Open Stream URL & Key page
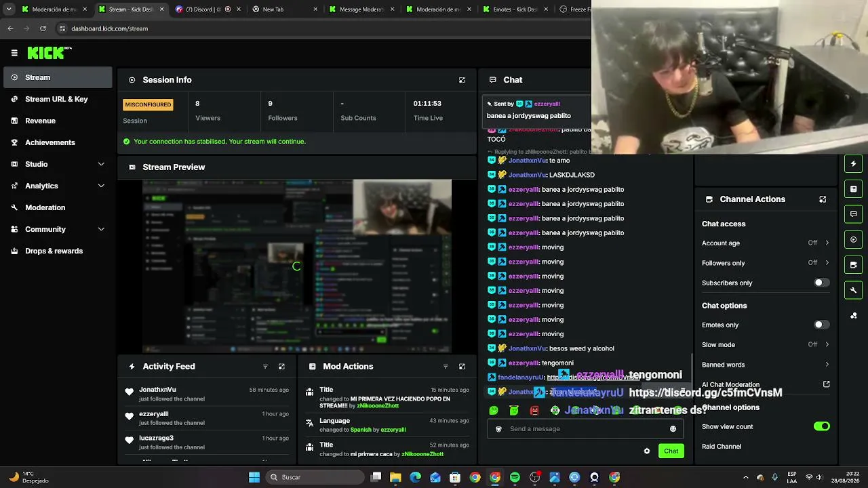Image resolution: width=868 pixels, height=488 pixels. pos(58,99)
